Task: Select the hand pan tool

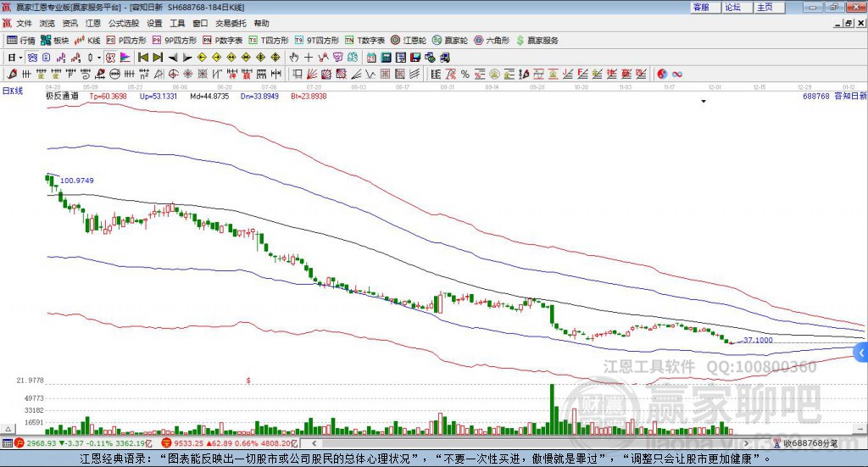Action: 294,58
